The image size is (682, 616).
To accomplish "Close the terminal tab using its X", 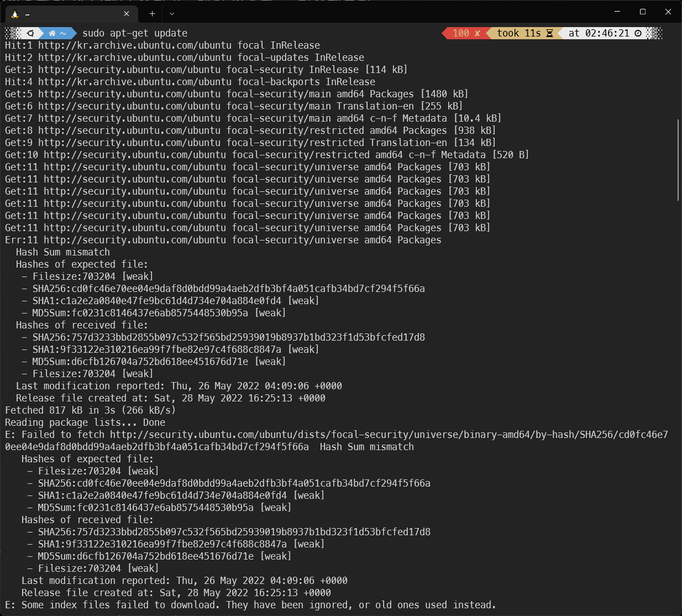I will coord(127,14).
